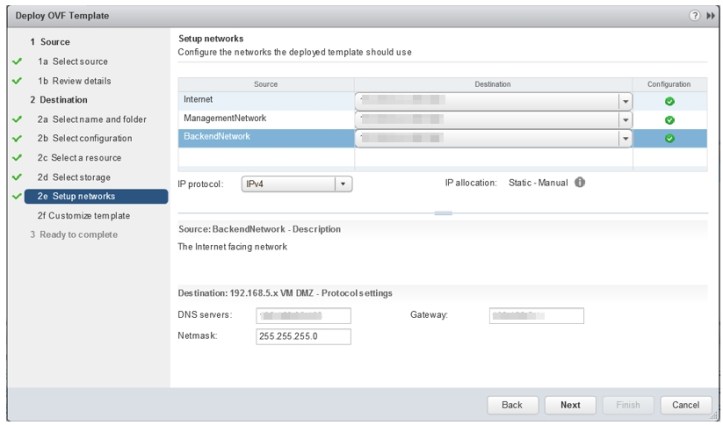The width and height of the screenshot is (723, 425).
Task: Click the checkmark beside Select storage step
Action: [15, 177]
